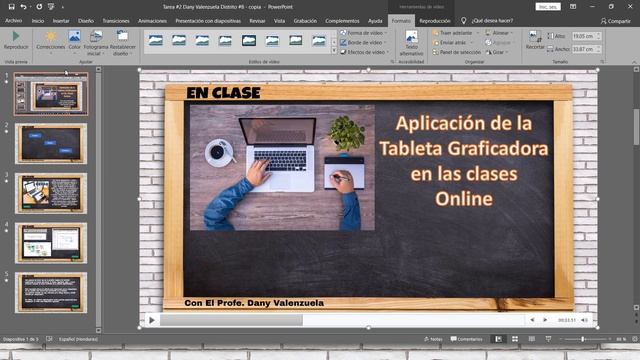Step video forward one frame
This screenshot has width=640, height=360.
[x=545, y=320]
